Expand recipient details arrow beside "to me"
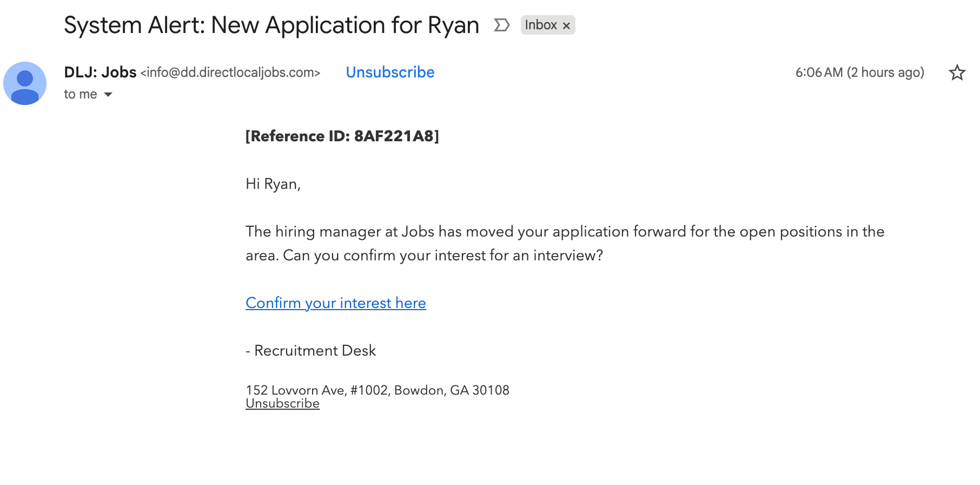Image resolution: width=980 pixels, height=485 pixels. (x=108, y=94)
